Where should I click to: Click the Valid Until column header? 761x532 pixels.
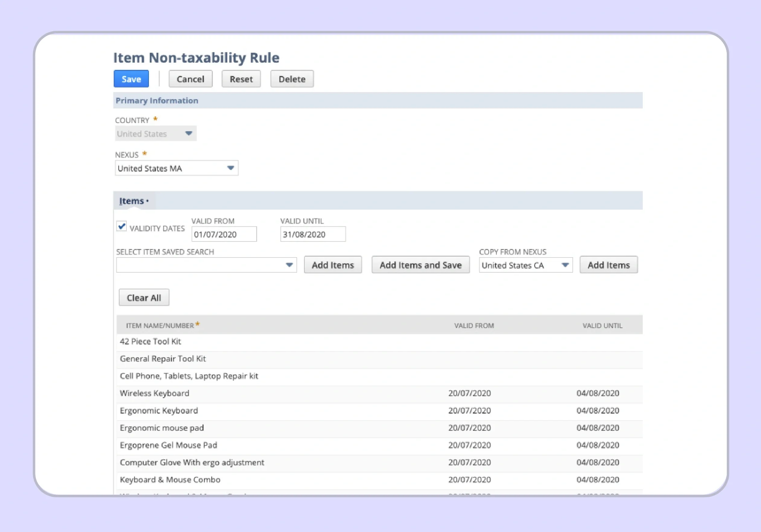[x=602, y=326]
